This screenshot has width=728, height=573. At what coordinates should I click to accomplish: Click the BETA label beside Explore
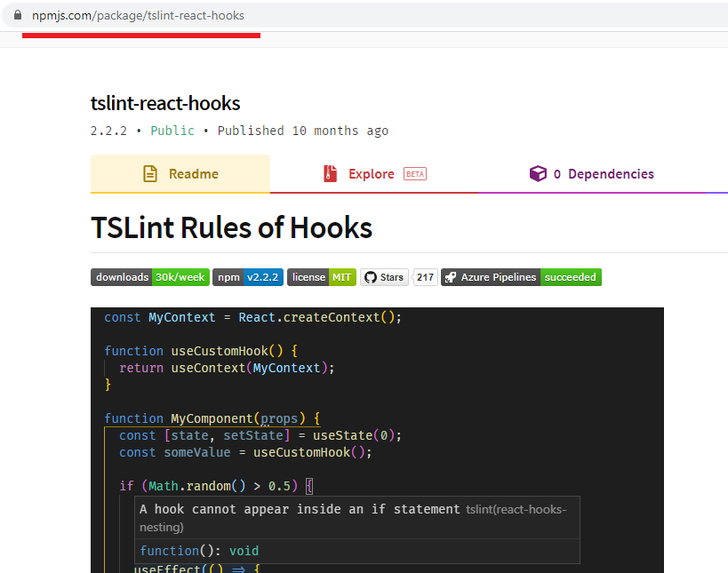[415, 174]
